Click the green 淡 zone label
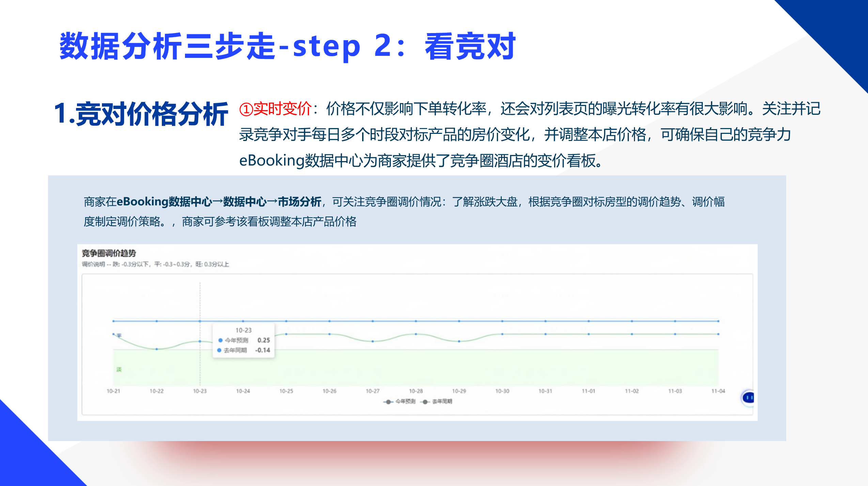Viewport: 868px width, 486px height. click(x=119, y=370)
